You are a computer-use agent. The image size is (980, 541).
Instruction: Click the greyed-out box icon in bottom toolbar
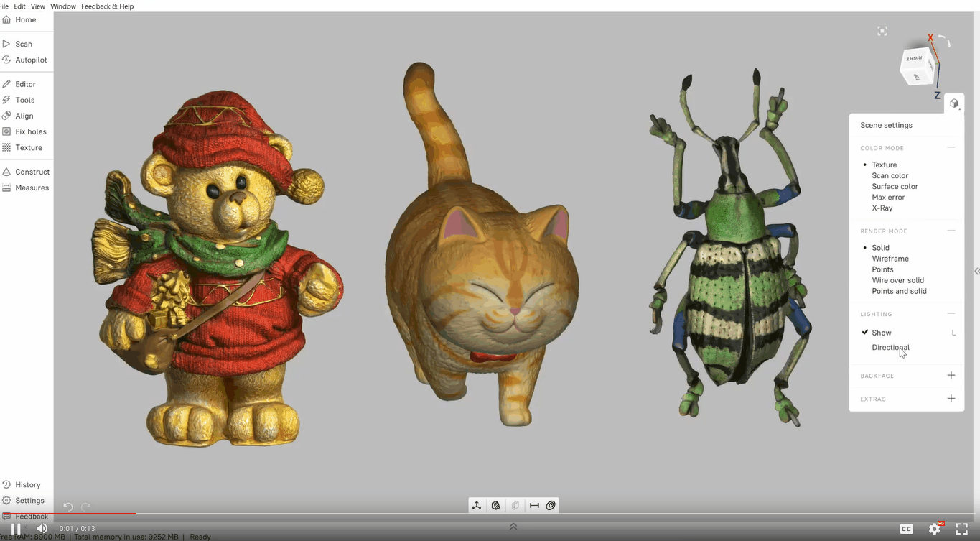pos(515,506)
